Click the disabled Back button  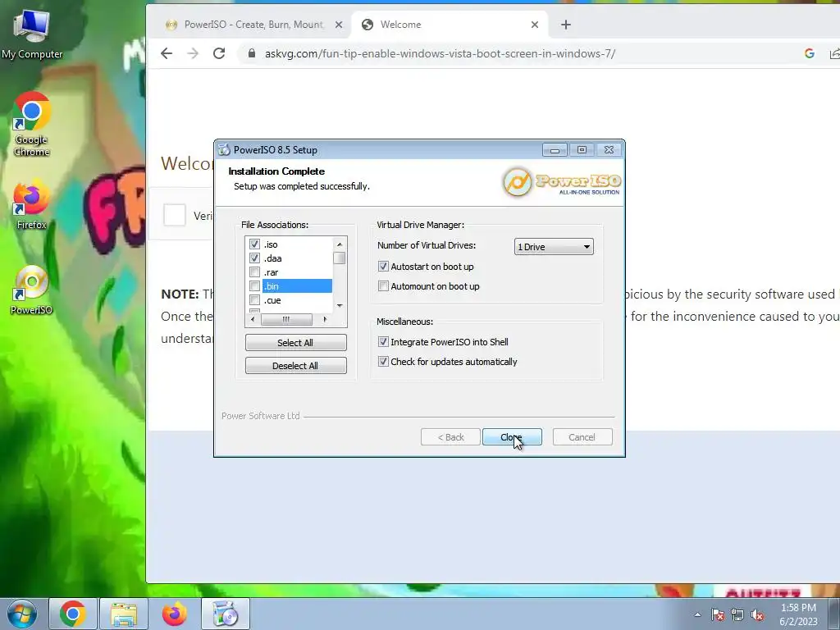pos(450,437)
